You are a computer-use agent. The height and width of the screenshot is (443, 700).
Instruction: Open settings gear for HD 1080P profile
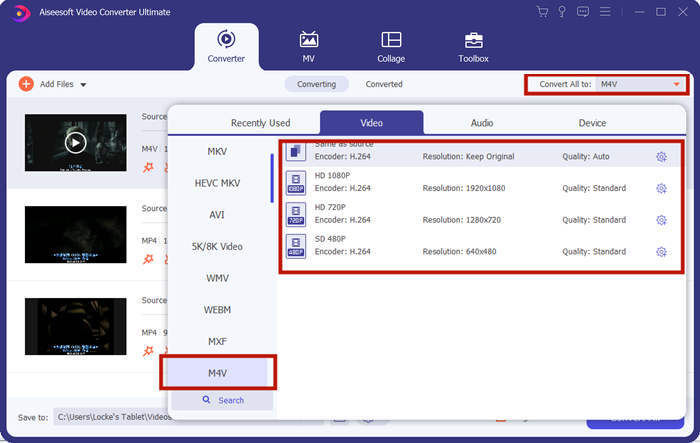click(x=661, y=188)
